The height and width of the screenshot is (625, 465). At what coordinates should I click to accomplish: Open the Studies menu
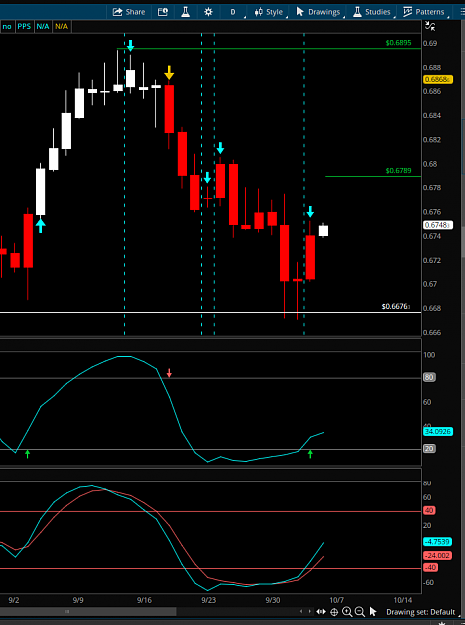pyautogui.click(x=373, y=12)
